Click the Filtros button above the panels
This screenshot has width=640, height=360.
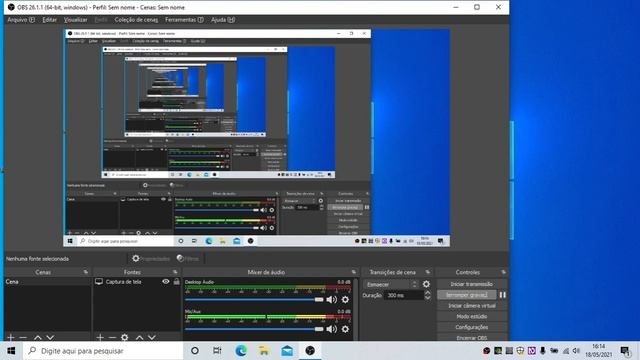188,258
